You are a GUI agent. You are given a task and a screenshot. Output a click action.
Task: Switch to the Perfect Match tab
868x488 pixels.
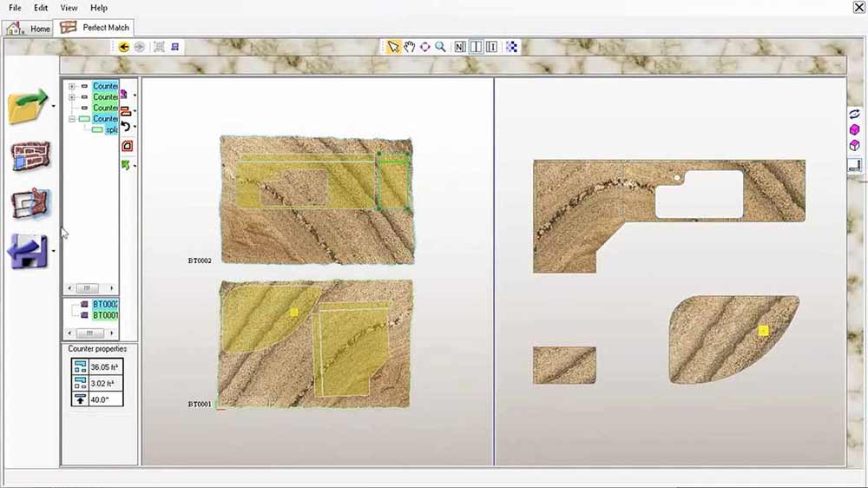point(95,27)
